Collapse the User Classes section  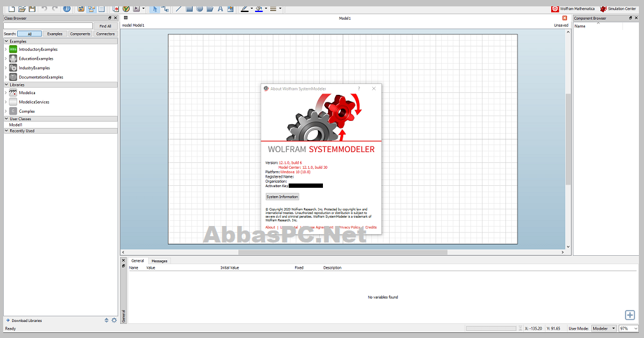(6, 119)
